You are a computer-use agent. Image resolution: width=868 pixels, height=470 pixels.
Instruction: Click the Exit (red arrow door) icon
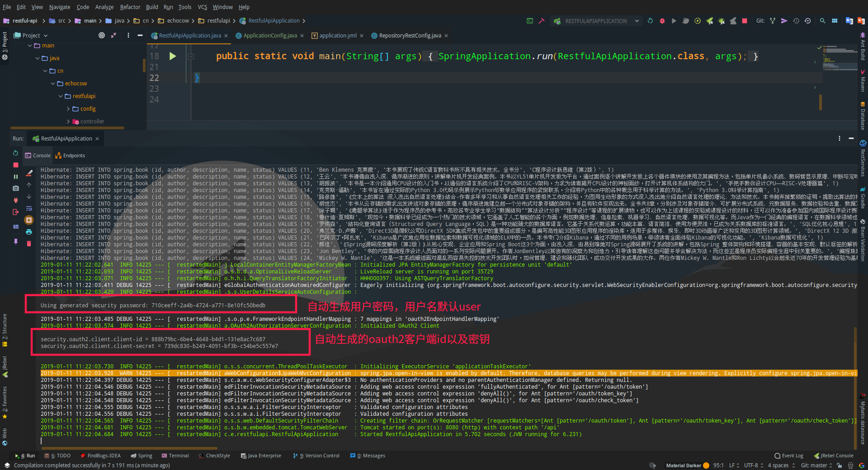[15, 212]
